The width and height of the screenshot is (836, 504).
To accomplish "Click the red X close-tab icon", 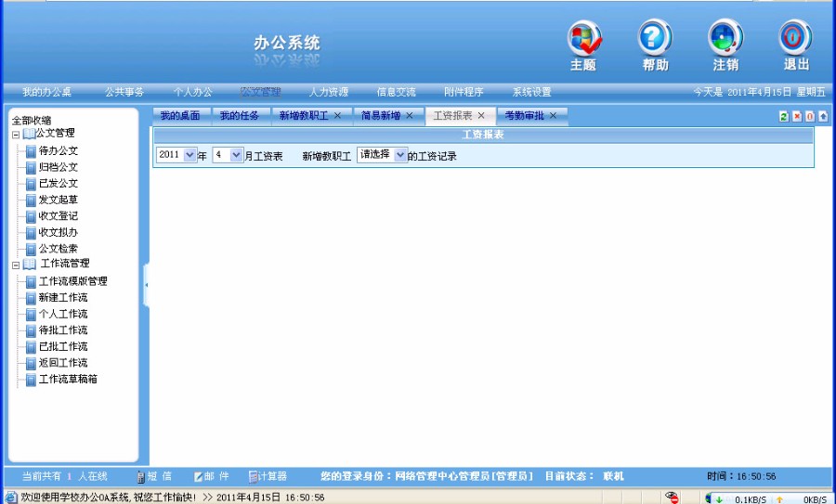I will [797, 116].
